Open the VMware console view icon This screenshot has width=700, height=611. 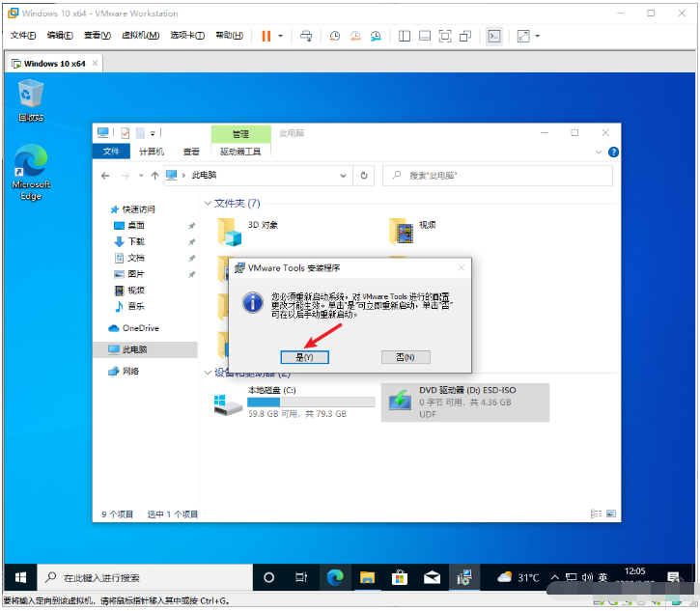(x=494, y=36)
